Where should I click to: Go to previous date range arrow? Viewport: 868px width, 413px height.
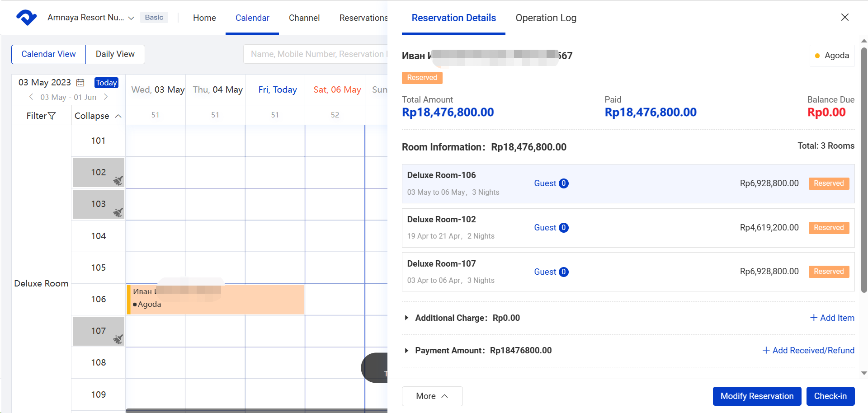pos(31,97)
